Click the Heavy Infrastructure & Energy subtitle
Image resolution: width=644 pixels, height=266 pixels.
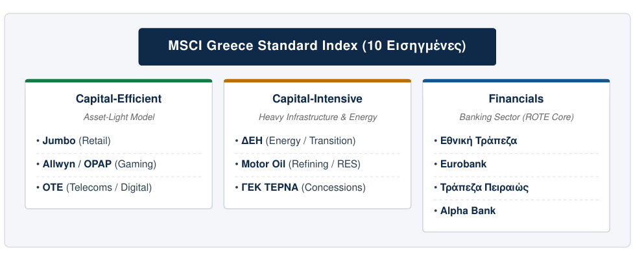(318, 117)
